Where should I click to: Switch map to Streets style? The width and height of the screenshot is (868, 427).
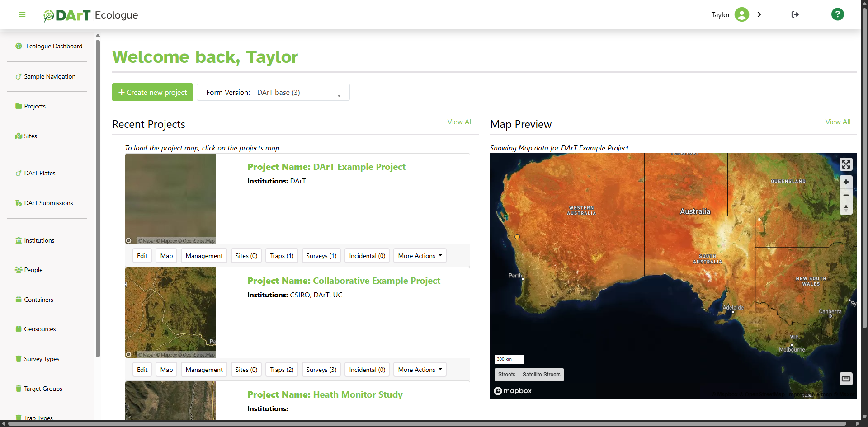coord(506,375)
